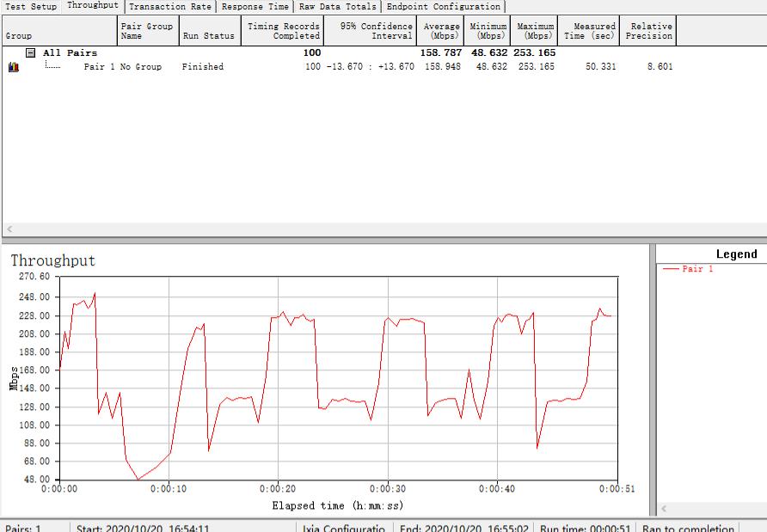Click the Minimum (Mbps) column header
The width and height of the screenshot is (767, 532).
[x=488, y=31]
